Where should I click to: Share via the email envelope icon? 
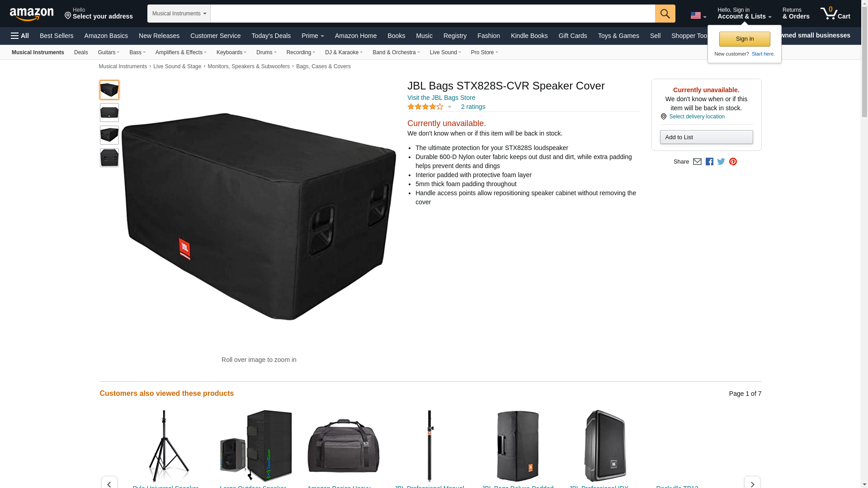[x=697, y=162]
